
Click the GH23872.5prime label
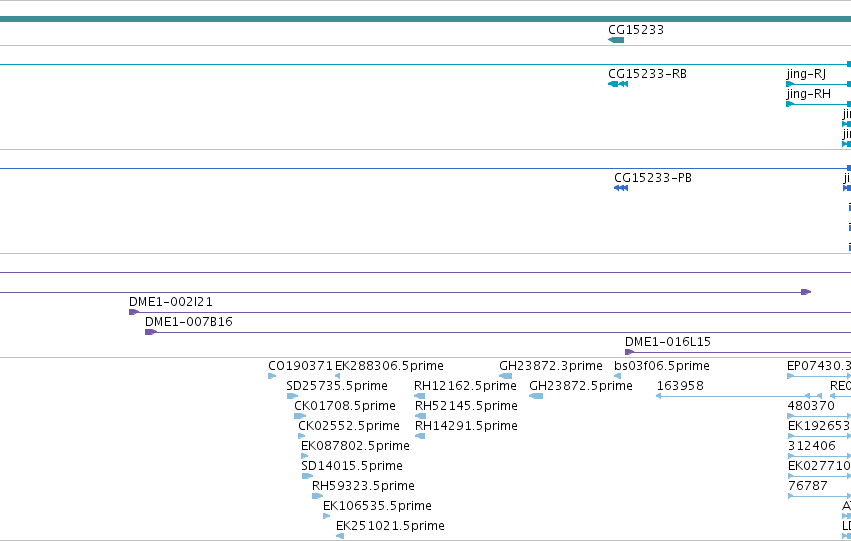(x=581, y=386)
